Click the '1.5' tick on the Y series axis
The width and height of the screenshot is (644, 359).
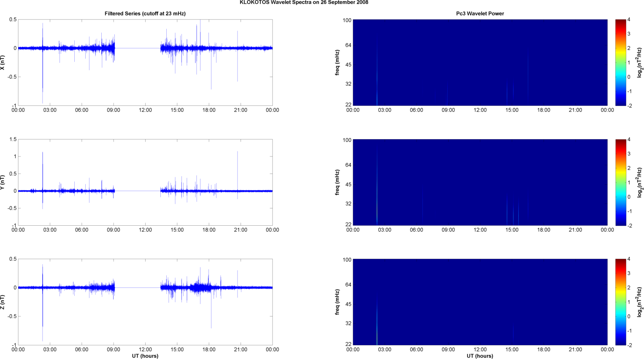[x=13, y=139]
